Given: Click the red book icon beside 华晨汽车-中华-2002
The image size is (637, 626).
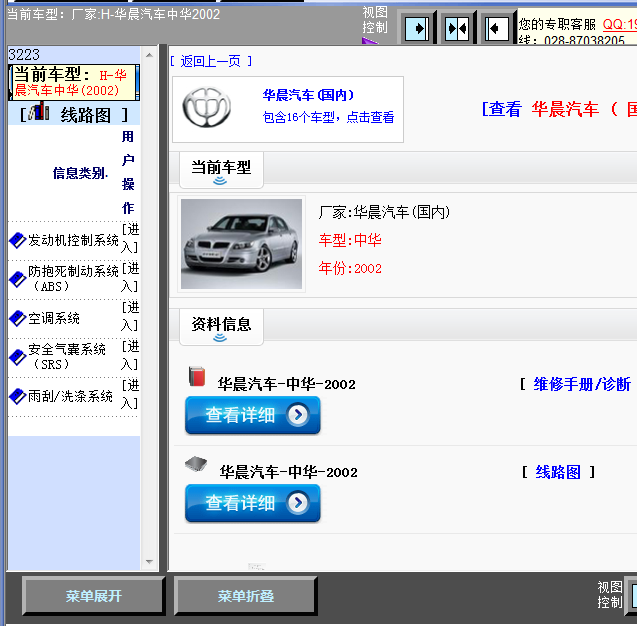Looking at the screenshot, I should 197,376.
